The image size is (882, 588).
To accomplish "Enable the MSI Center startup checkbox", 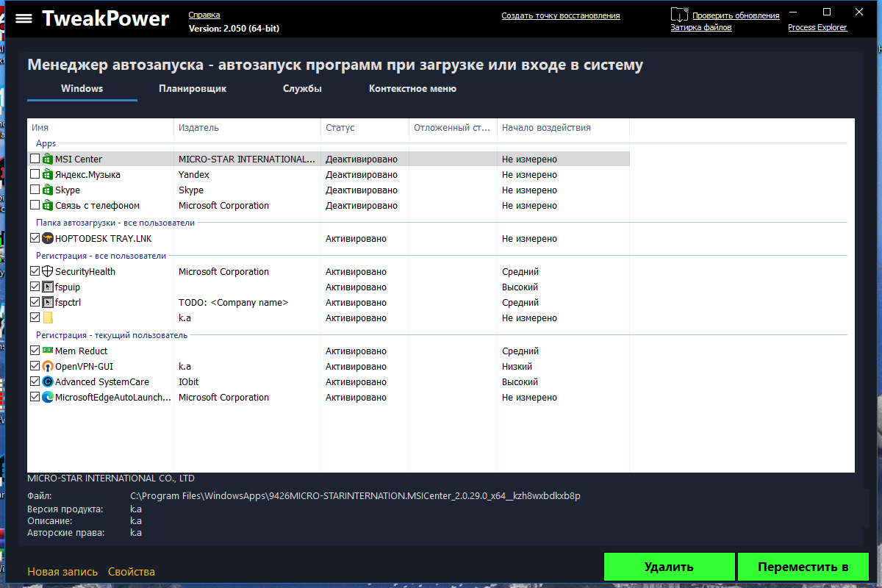I will 35,159.
